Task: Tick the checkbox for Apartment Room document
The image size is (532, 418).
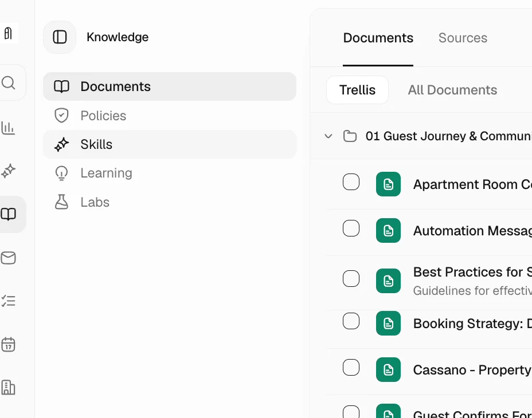Action: [351, 182]
